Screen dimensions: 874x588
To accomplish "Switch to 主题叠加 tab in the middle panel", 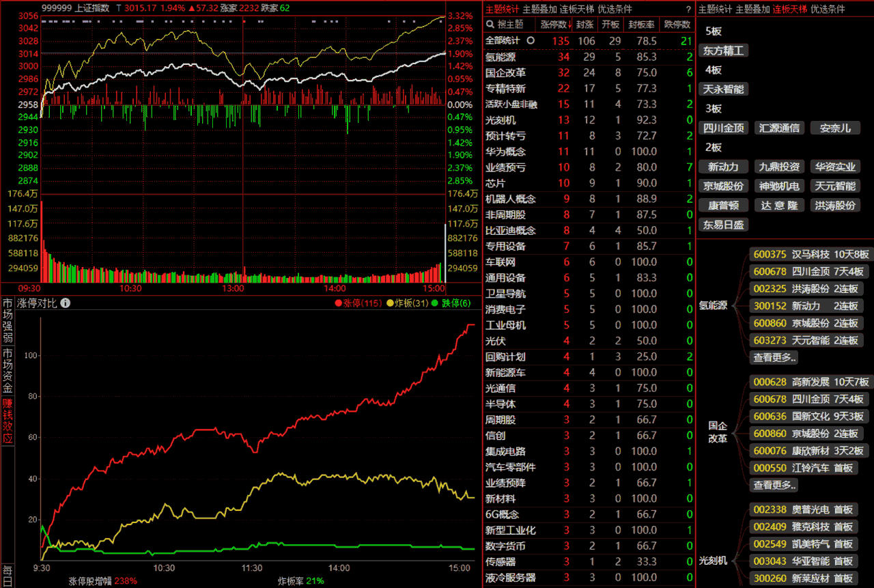I will [539, 10].
